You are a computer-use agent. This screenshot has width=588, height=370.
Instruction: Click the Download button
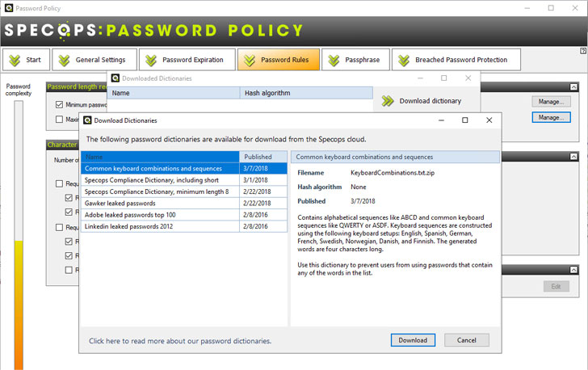(413, 340)
